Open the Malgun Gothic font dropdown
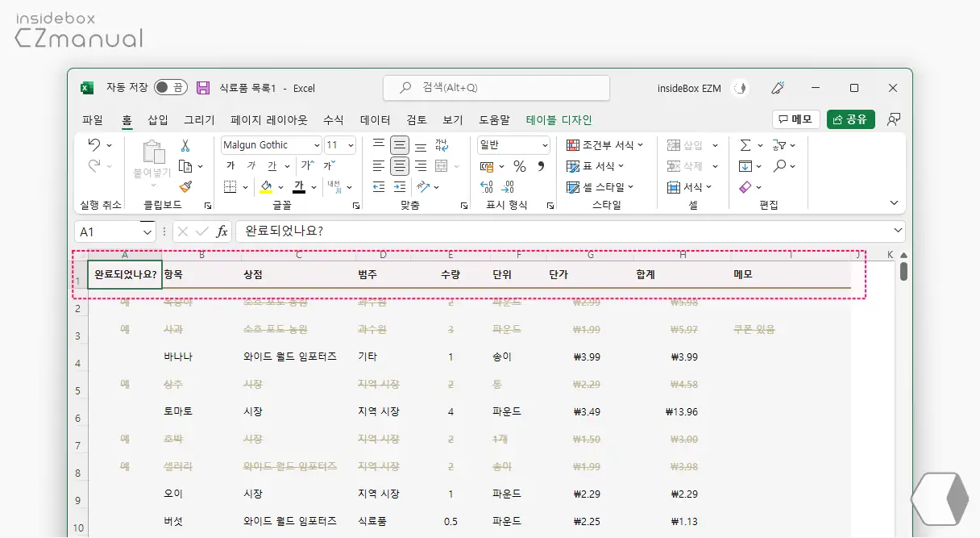 [x=272, y=145]
